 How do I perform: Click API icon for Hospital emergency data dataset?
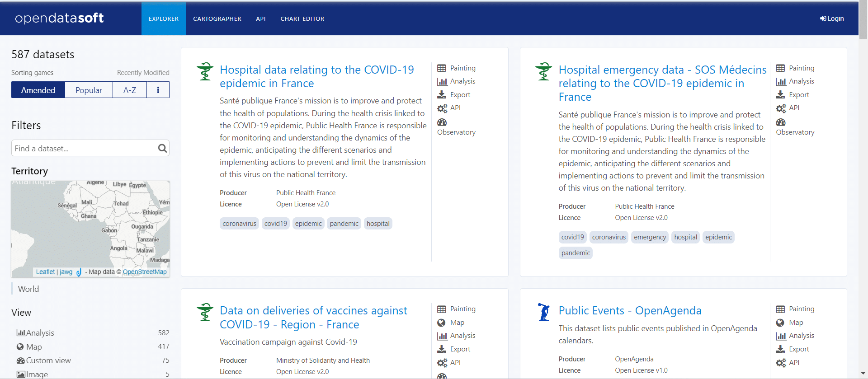(781, 108)
